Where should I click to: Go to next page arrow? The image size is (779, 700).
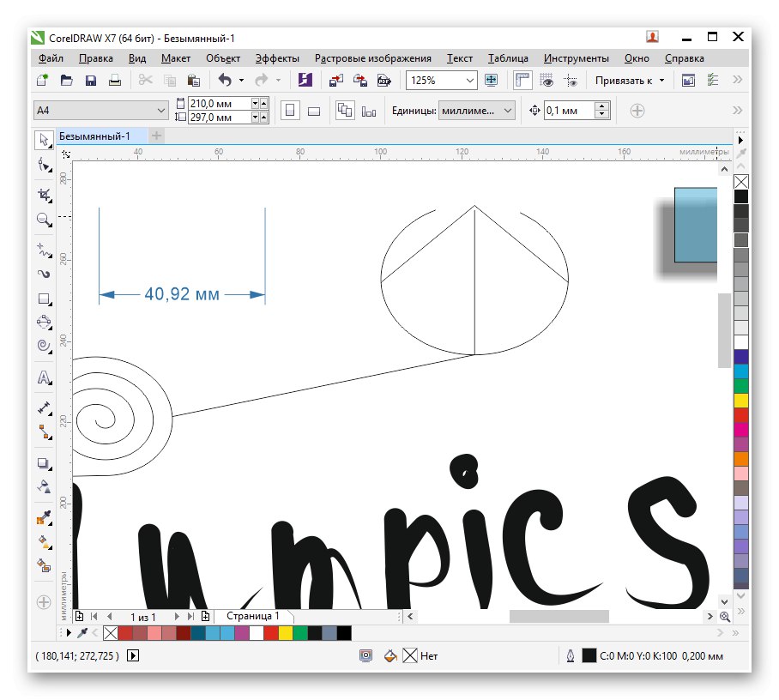(177, 617)
